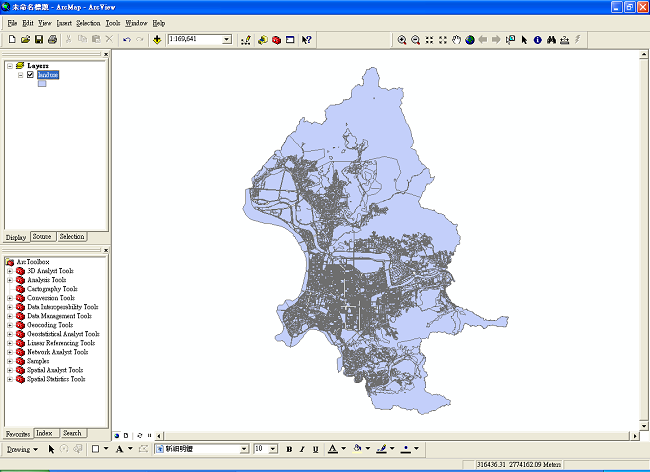
Task: Click the Full Extent globe icon
Action: (470, 40)
